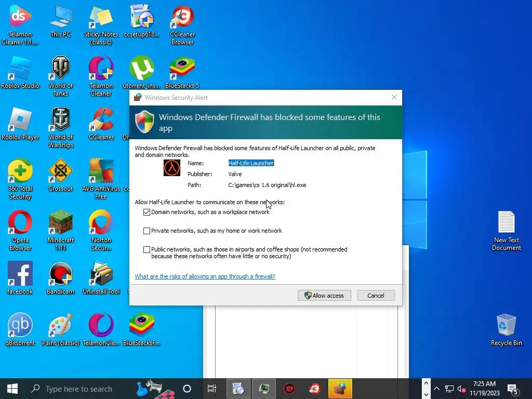
Task: Open the Windows Start menu
Action: tap(12, 389)
